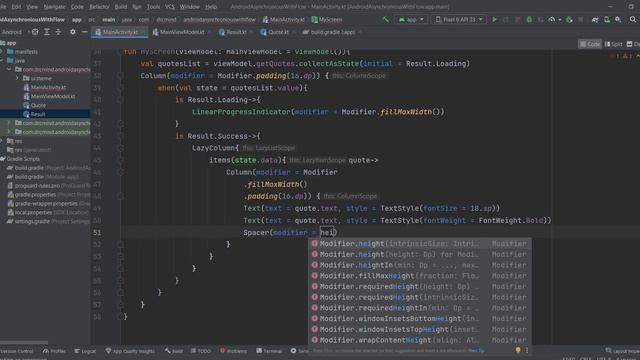The height and width of the screenshot is (360, 640).
Task: Expand the res folder
Action: coord(2,141)
